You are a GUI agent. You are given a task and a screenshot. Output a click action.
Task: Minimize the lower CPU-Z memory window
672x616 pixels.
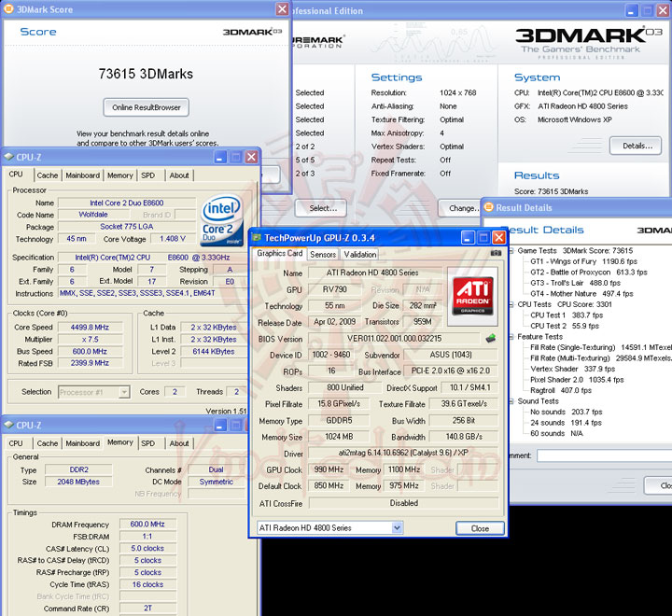(x=220, y=425)
